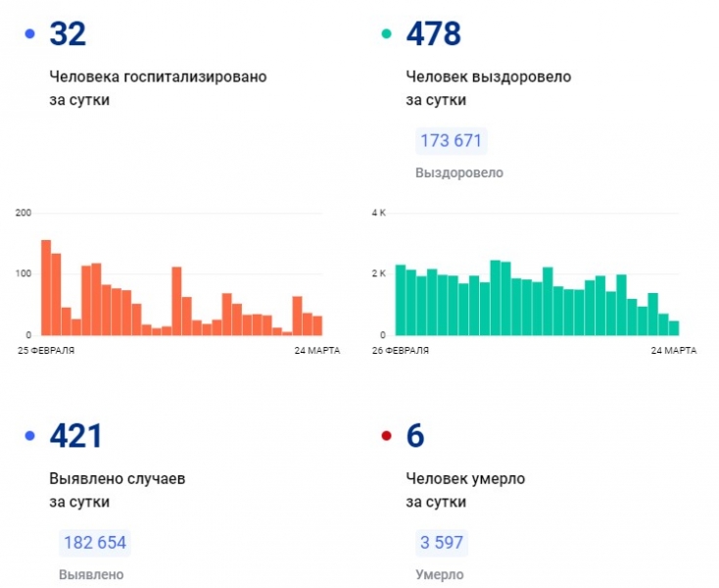Click '24 МАРТА' label under the green chart
Viewport: 719px width, 588px height.
click(x=673, y=349)
